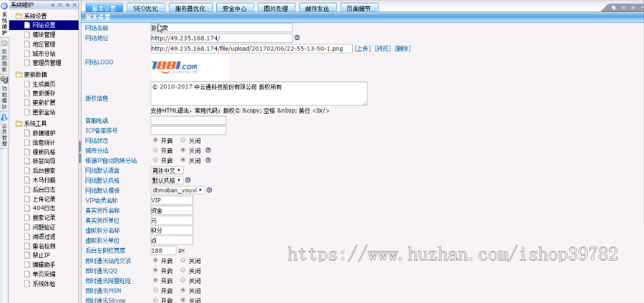Open 网站默认风格 默认风格 dropdown
644x303 pixels.
click(167, 180)
